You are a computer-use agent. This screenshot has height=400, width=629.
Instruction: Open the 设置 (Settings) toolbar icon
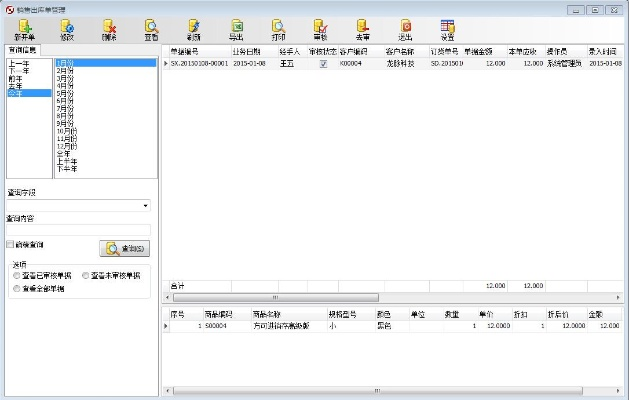pos(447,29)
